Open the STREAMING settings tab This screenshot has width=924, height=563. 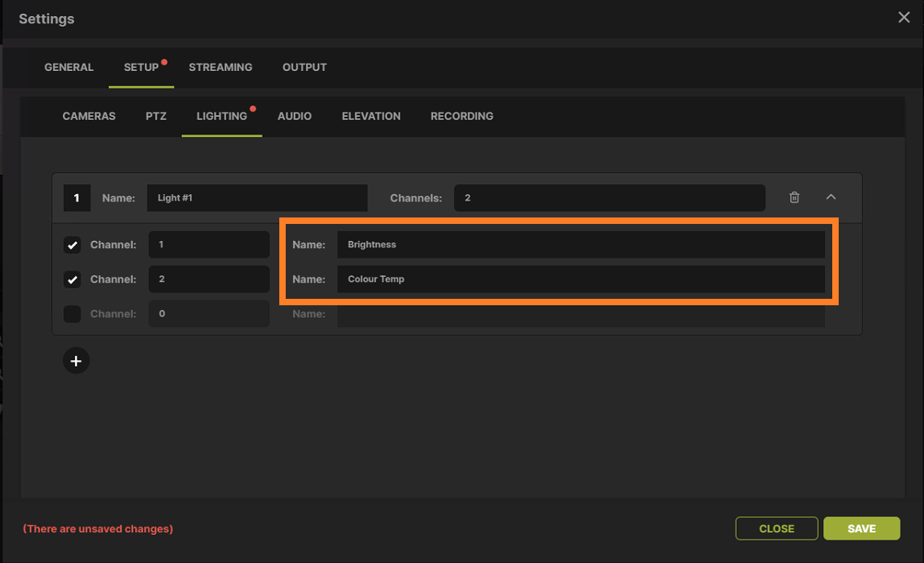point(221,67)
